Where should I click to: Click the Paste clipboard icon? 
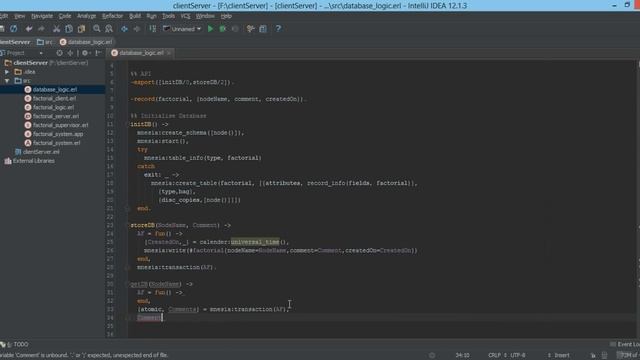click(82, 29)
